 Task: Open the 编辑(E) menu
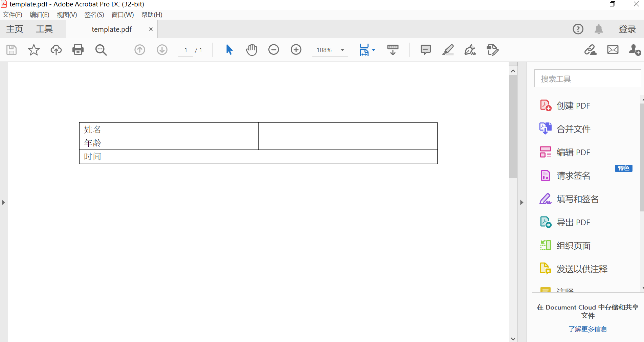39,15
